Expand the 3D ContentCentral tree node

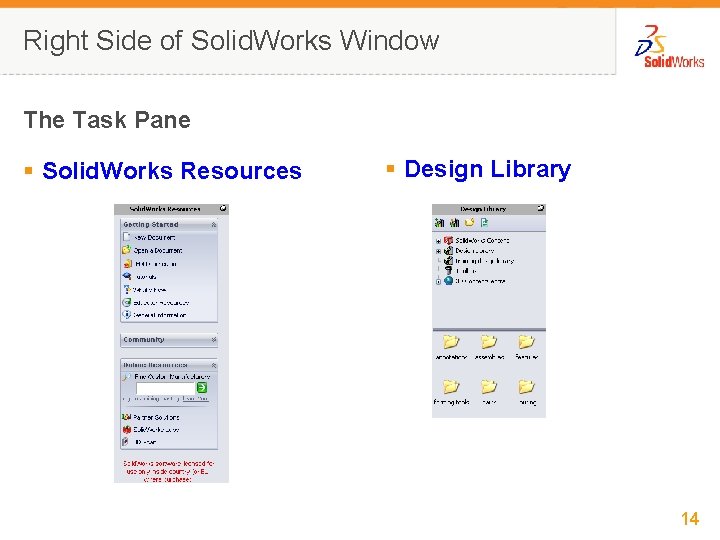click(x=439, y=281)
